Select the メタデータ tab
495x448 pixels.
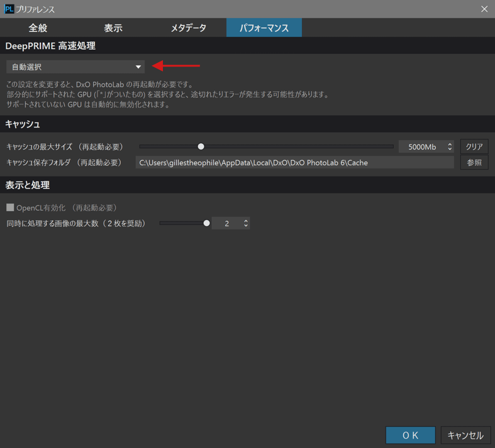pos(189,28)
